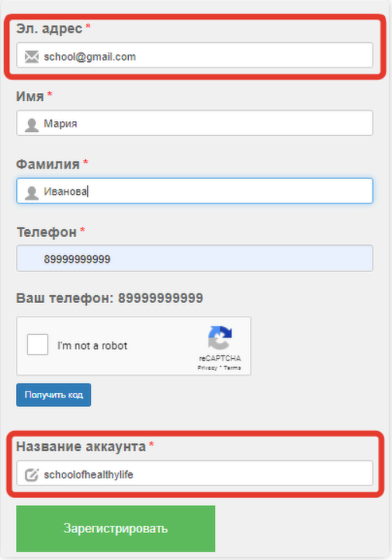This screenshot has height=560, width=392.
Task: Click the Название аккаунта label text
Action: (81, 447)
